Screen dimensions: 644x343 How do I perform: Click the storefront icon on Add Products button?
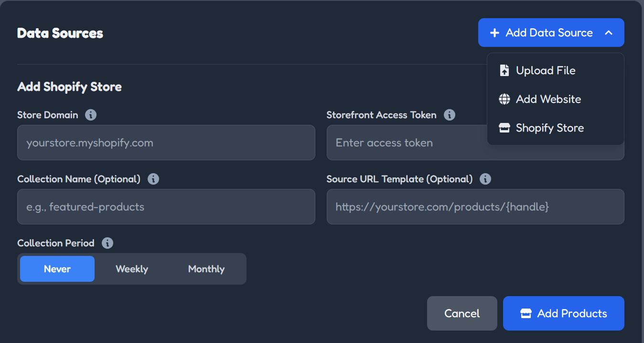point(526,313)
